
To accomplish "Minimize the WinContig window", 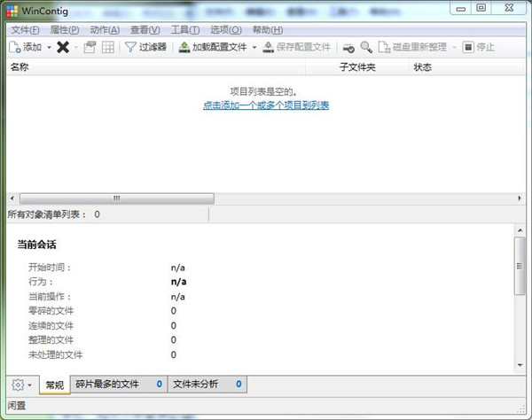I will [461, 8].
